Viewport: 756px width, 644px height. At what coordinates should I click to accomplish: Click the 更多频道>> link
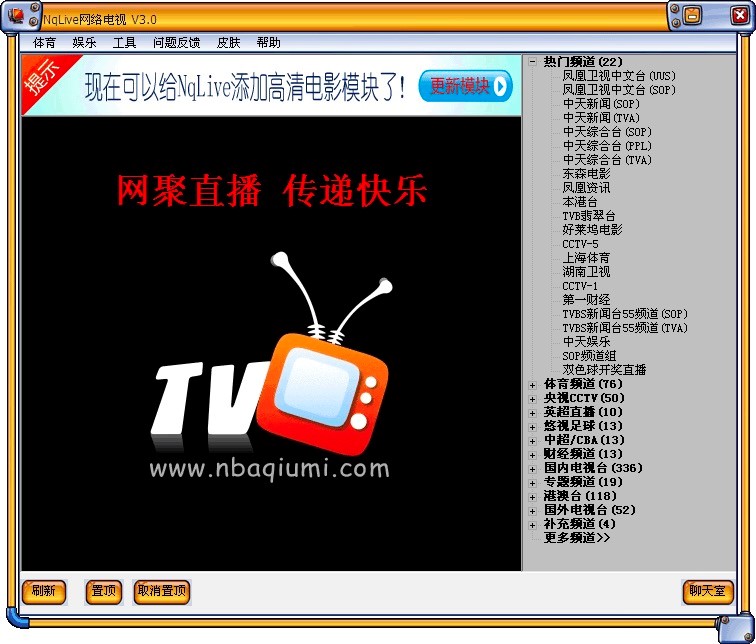577,537
